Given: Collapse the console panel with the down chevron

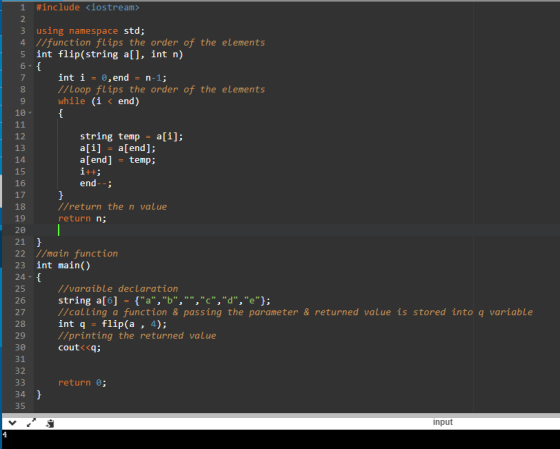Looking at the screenshot, I should pos(12,423).
